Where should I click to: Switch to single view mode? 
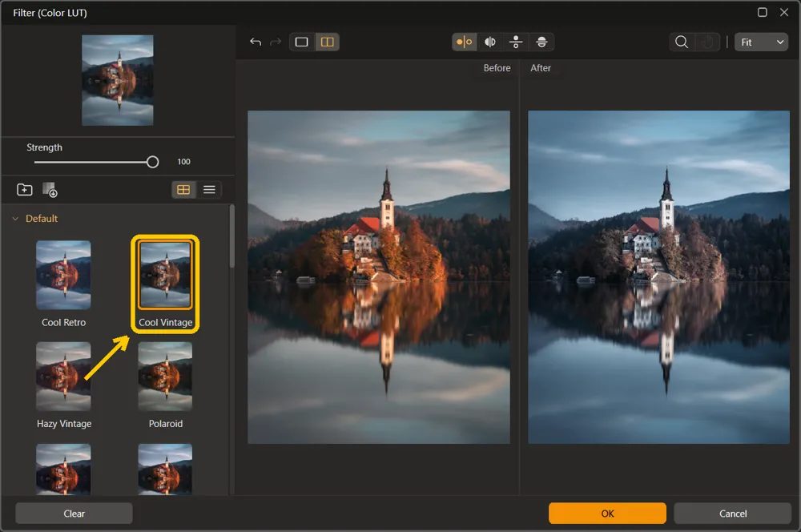[302, 42]
